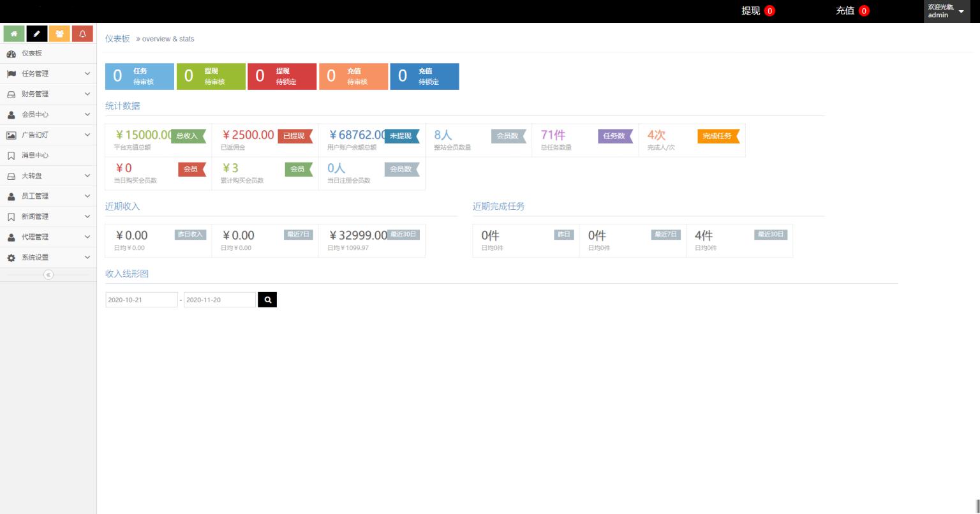
Task: Click the magnifier search button beside dates
Action: click(x=267, y=300)
